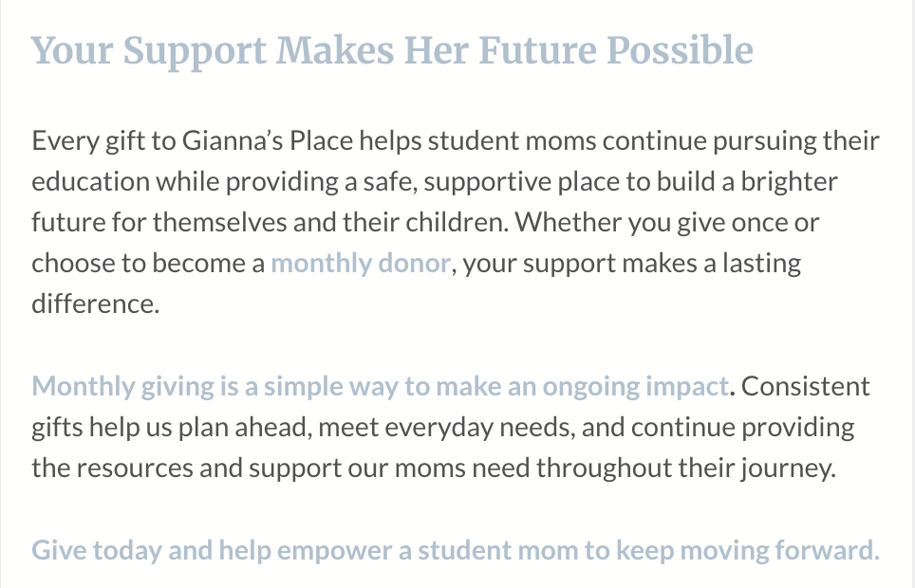915x588 pixels.
Task: Click the word 'children.' in the first paragraph
Action: pos(457,222)
